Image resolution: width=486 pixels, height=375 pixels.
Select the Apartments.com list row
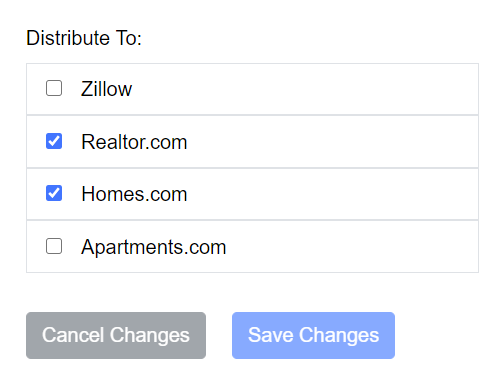click(252, 246)
